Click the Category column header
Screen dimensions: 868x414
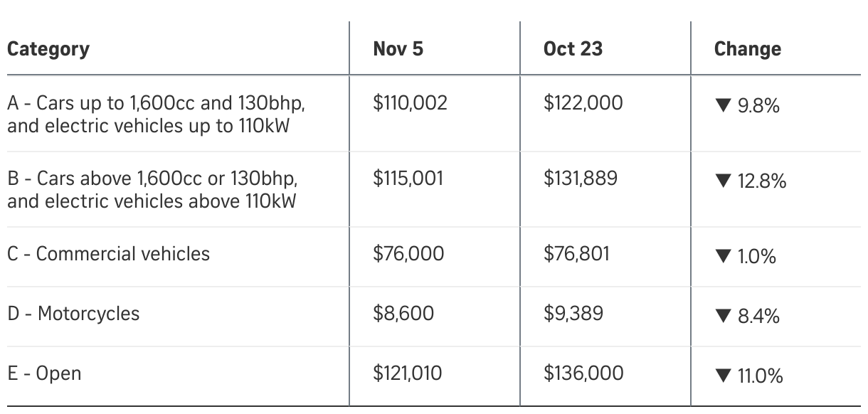tap(48, 49)
